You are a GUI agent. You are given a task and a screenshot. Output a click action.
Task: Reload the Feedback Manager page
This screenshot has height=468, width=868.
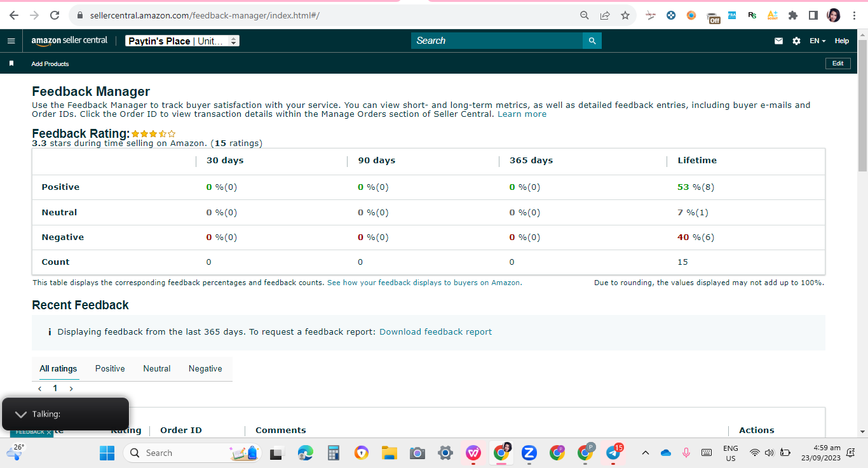55,15
